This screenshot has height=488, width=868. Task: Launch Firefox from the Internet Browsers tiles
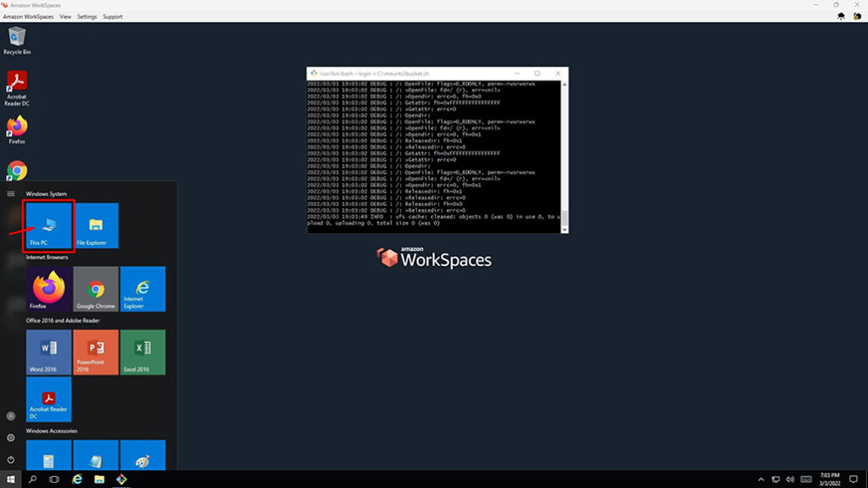[x=48, y=289]
